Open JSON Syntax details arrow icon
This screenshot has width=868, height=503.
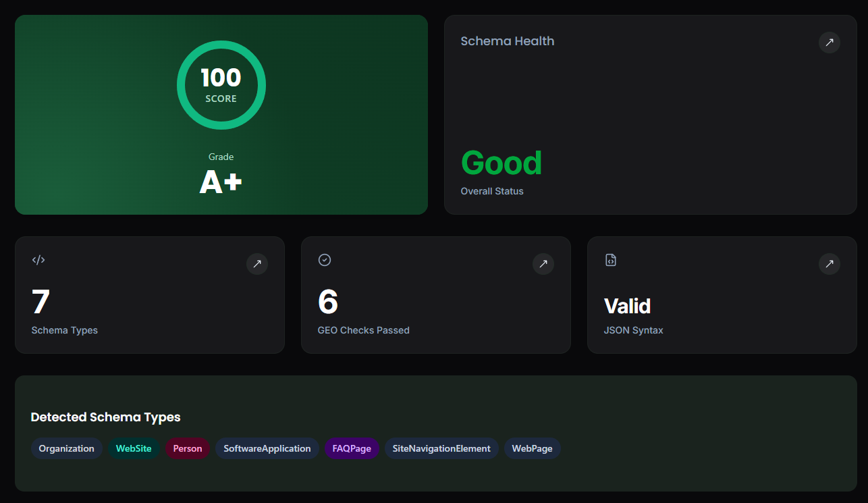(x=830, y=264)
